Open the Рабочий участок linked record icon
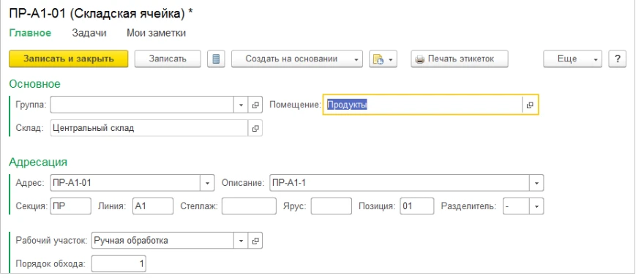The height and width of the screenshot is (278, 644). (255, 241)
